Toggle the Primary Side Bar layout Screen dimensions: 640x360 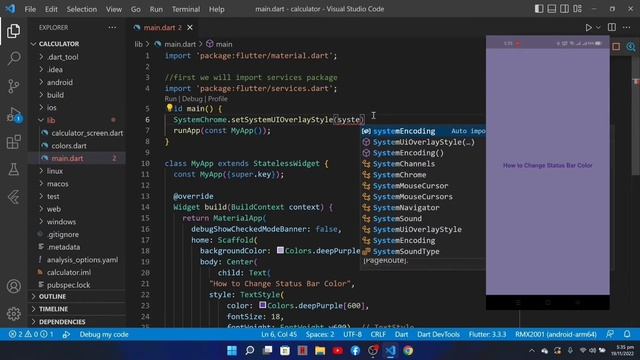[x=539, y=9]
